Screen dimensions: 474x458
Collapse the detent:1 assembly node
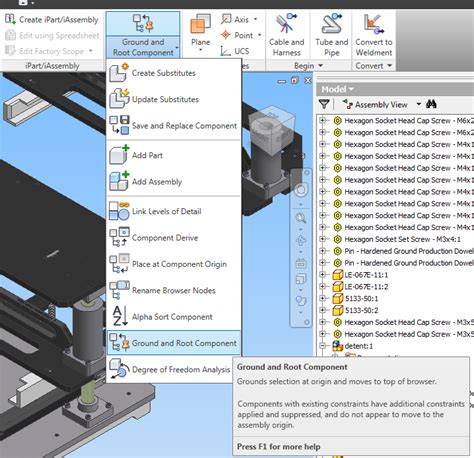pos(322,346)
